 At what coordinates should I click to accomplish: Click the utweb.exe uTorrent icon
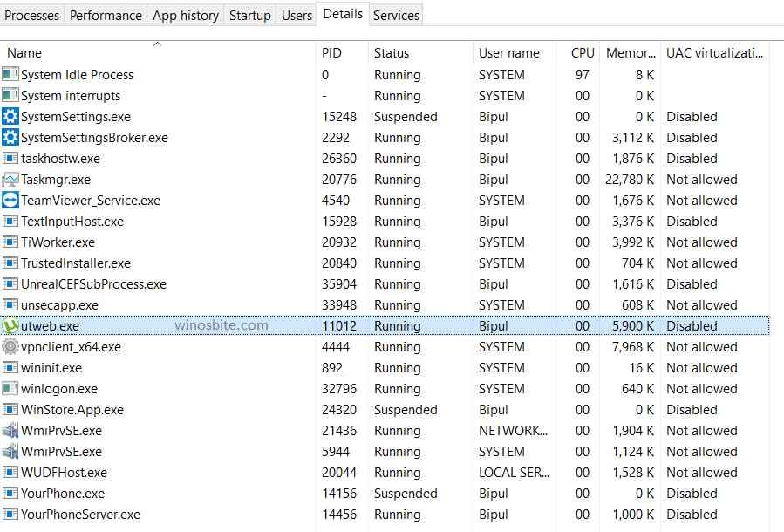[x=10, y=326]
